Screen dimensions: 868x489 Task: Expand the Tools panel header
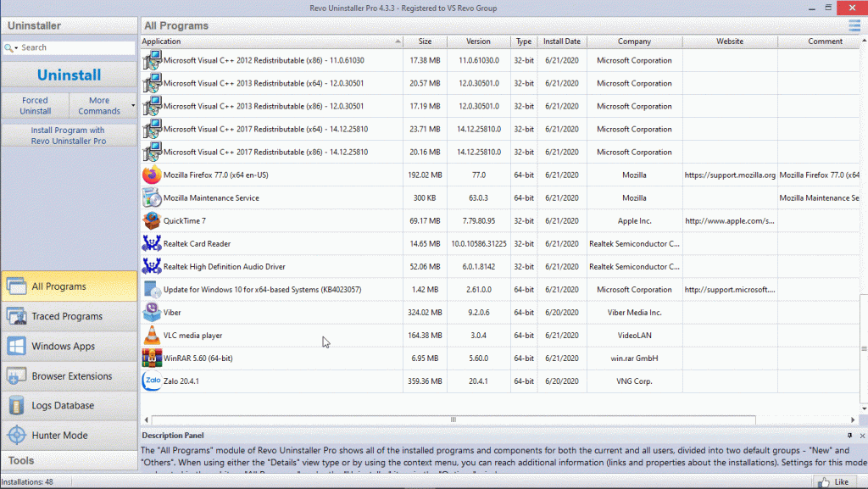(x=70, y=460)
